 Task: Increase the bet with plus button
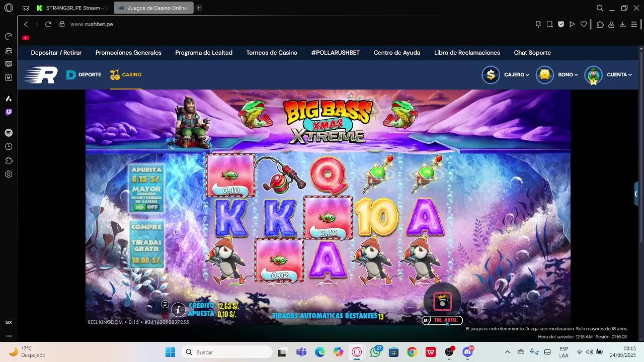coord(474,307)
